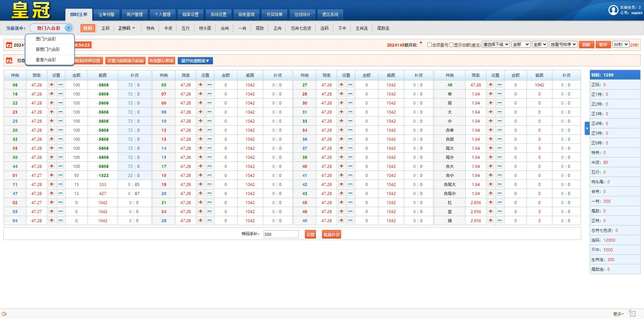Click the red plus next to 2024145期开奖
The width and height of the screenshot is (644, 319).
421,43
